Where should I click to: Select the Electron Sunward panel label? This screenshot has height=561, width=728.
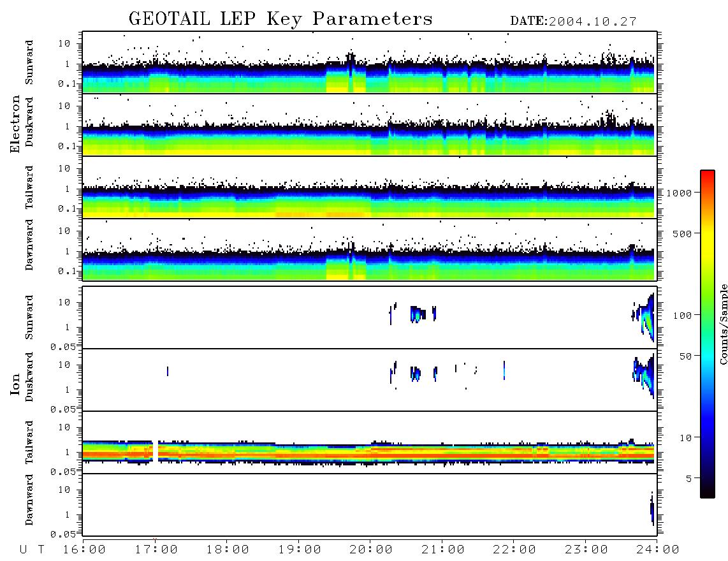pos(29,62)
